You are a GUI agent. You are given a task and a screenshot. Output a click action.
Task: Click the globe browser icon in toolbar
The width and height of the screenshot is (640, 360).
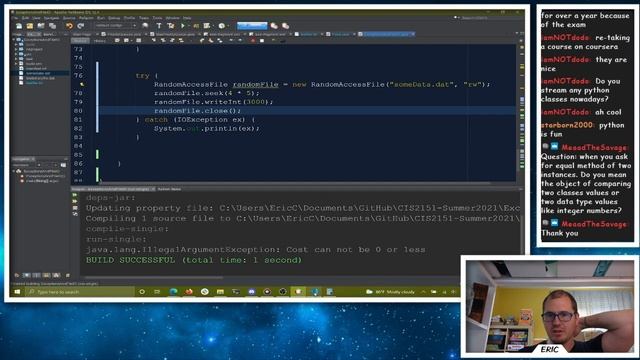[145, 26]
